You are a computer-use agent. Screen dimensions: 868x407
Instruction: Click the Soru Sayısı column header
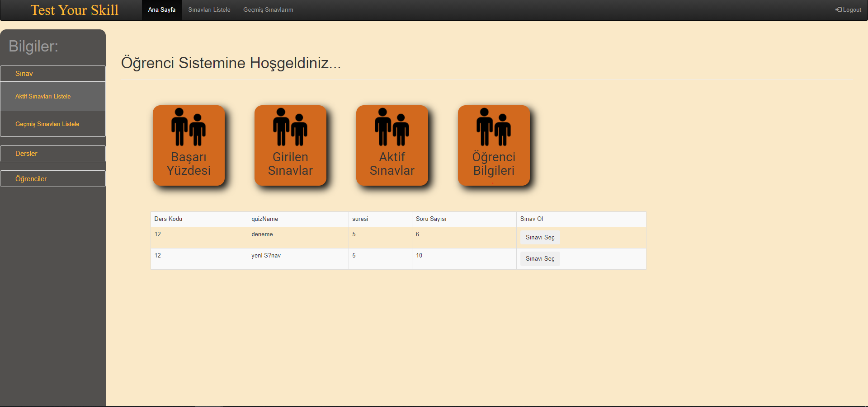431,219
